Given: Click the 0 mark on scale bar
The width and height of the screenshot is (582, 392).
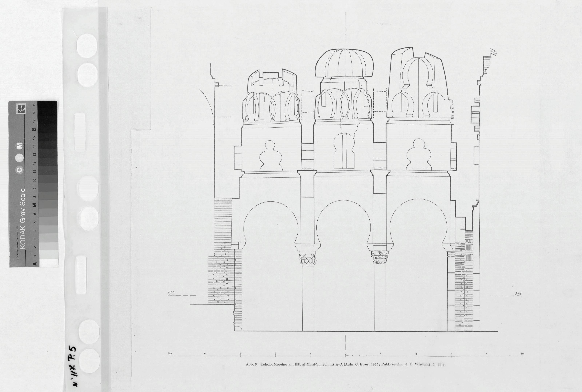Looking at the screenshot, I should 346,355.
